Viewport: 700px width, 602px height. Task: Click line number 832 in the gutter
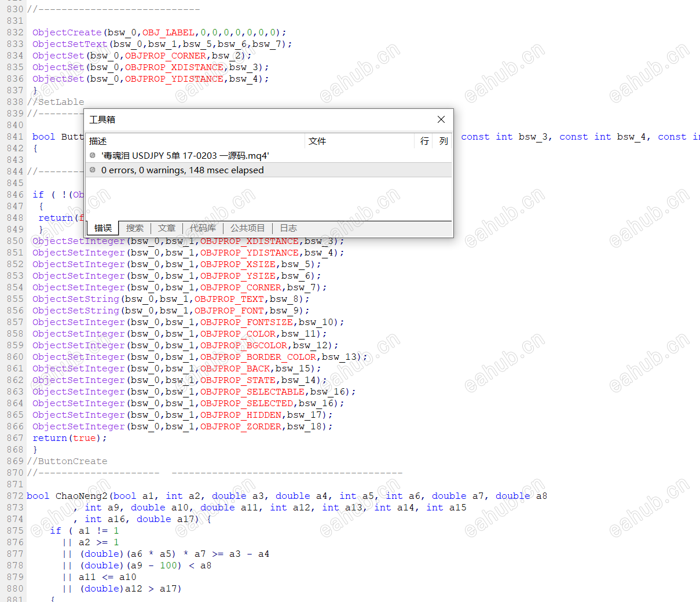[15, 32]
